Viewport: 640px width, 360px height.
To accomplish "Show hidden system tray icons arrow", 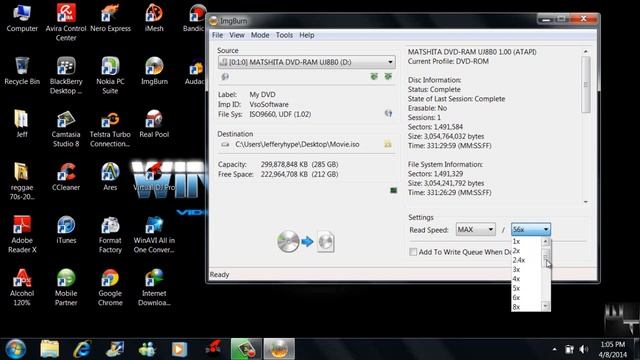I will click(x=554, y=349).
